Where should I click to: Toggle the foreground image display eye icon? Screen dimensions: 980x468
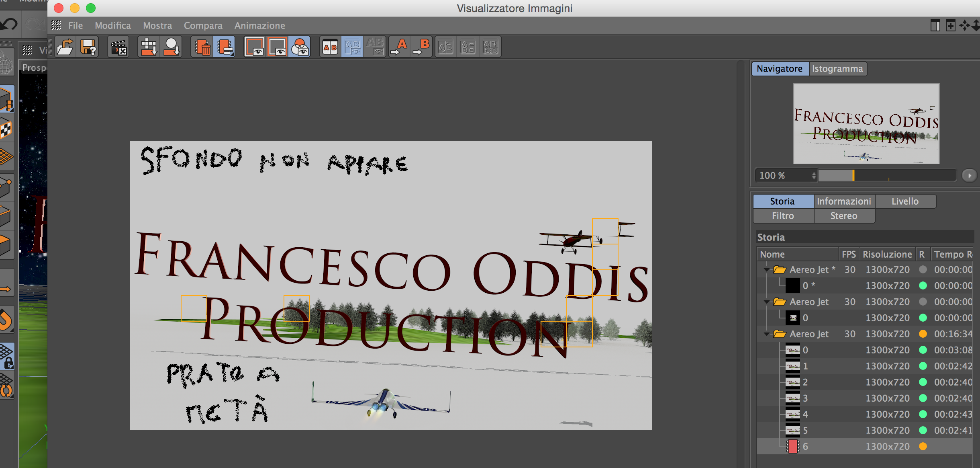(x=255, y=47)
